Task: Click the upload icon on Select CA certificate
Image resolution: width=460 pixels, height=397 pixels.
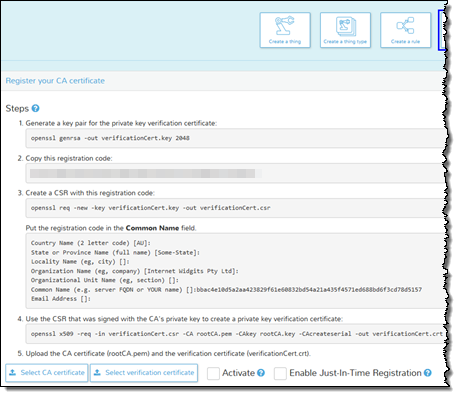Action: pyautogui.click(x=12, y=372)
